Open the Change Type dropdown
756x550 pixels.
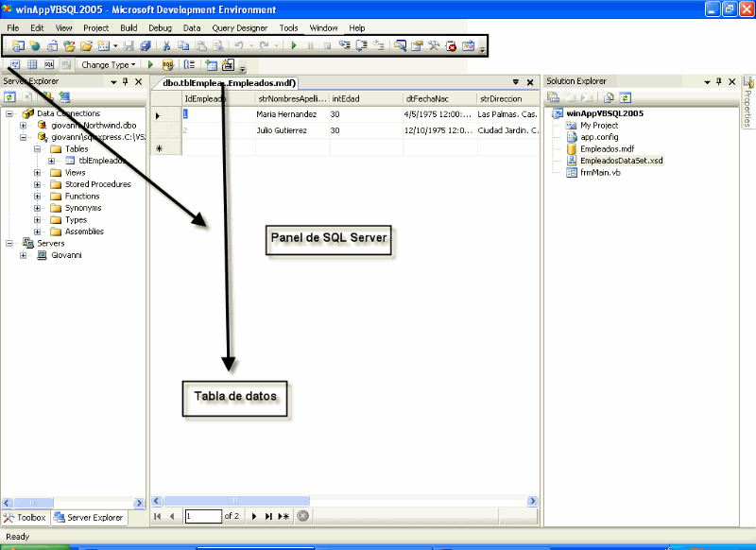pos(109,64)
